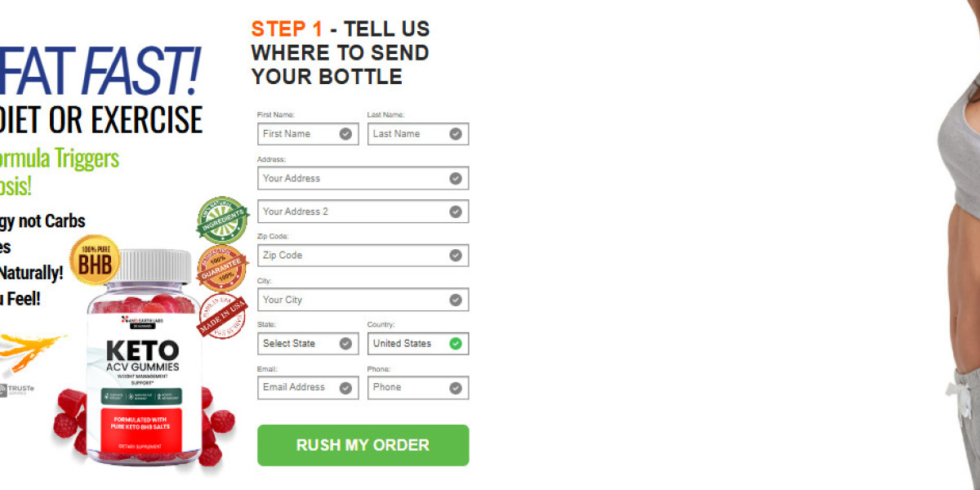
Task: Click the Keto ACV Gummies bottle image
Action: (144, 357)
